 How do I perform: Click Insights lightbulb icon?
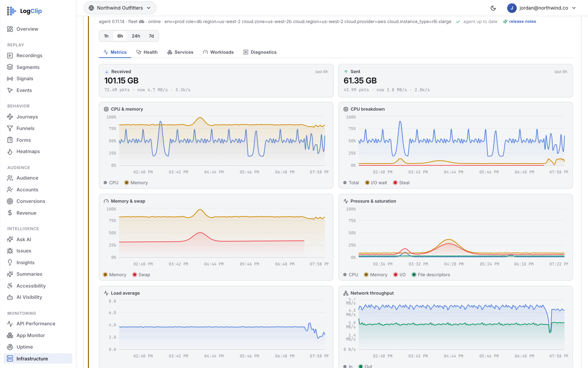pyautogui.click(x=10, y=263)
